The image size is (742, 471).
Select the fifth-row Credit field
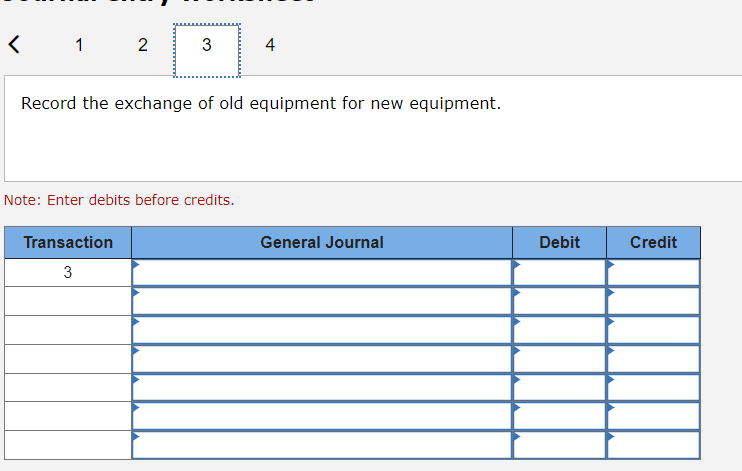tap(654, 388)
